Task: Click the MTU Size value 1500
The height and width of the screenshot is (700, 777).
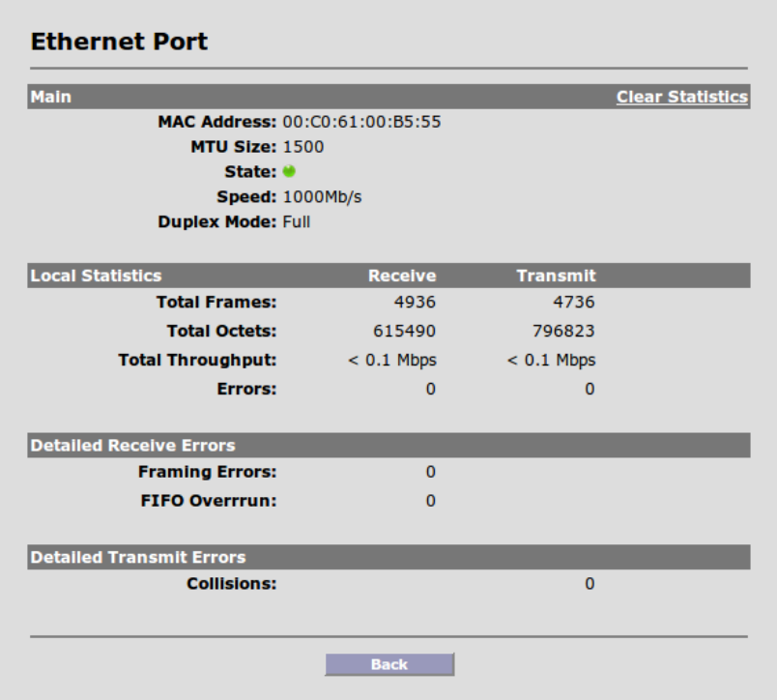Action: pos(302,147)
